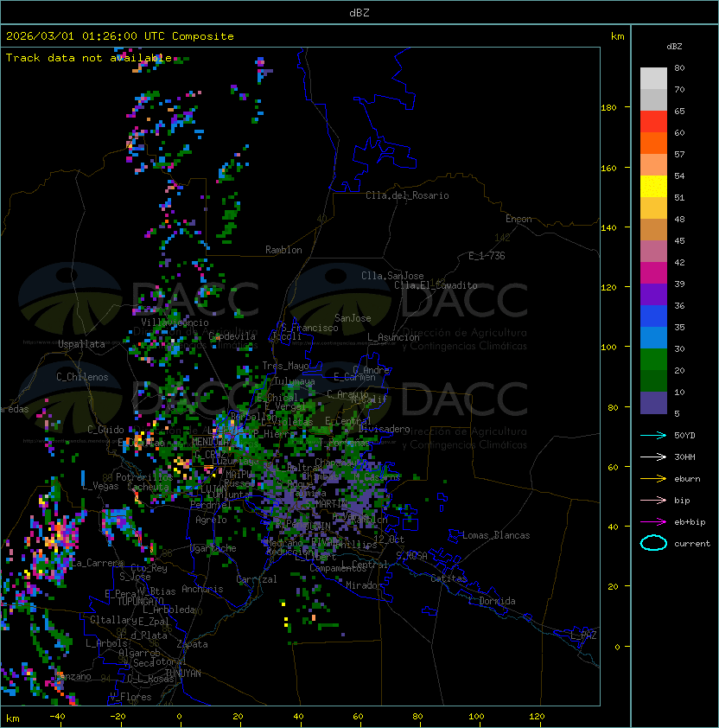The image size is (719, 728).
Task: Click the Divisadero map label
Action: 385,429
